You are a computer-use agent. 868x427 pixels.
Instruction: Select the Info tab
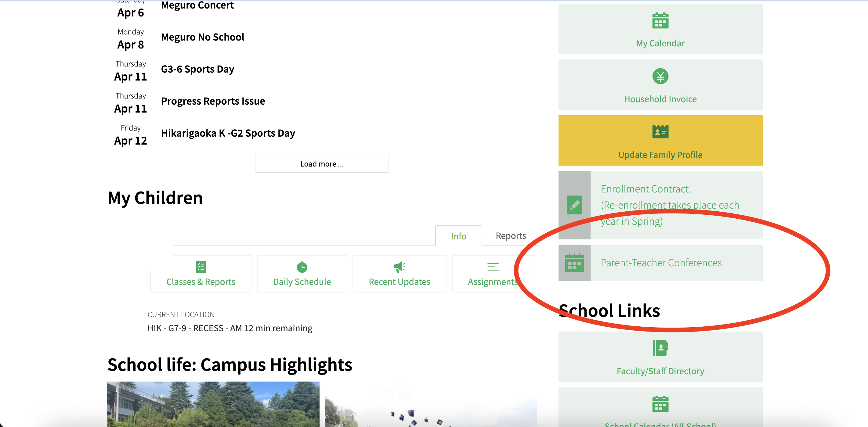click(458, 236)
